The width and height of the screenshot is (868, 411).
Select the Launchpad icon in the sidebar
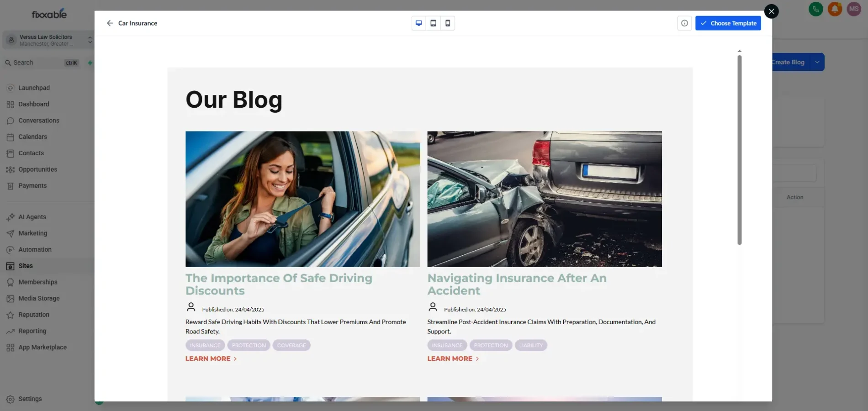point(10,87)
